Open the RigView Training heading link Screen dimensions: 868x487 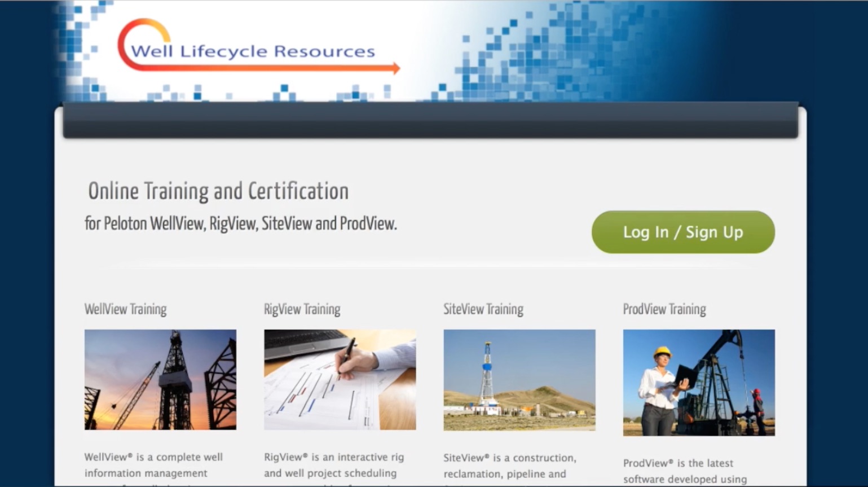pos(302,309)
